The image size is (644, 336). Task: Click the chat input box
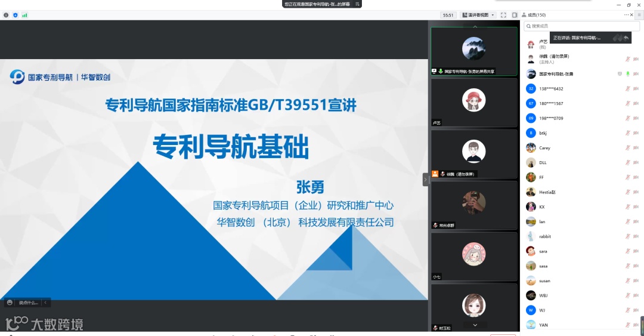pos(28,303)
